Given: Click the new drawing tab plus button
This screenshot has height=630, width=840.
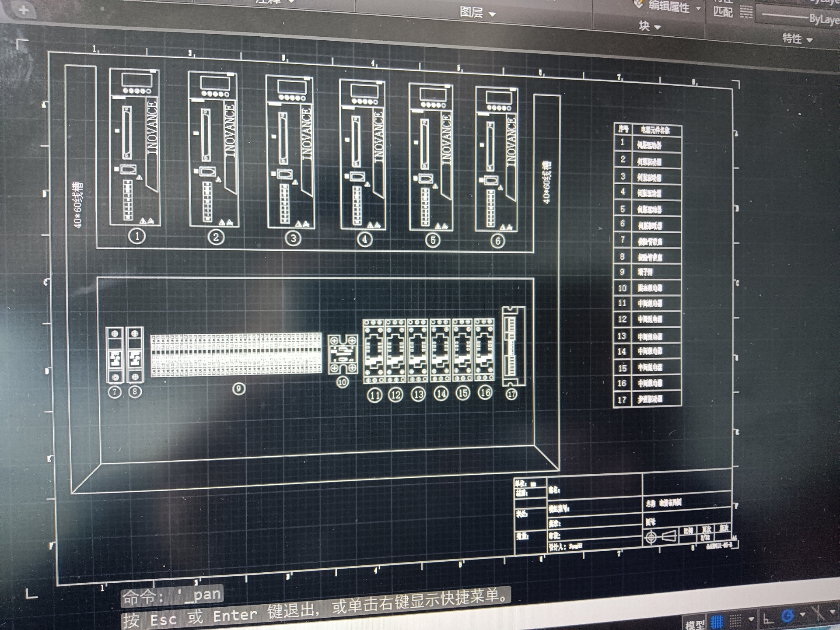Looking at the screenshot, I should 24,10.
